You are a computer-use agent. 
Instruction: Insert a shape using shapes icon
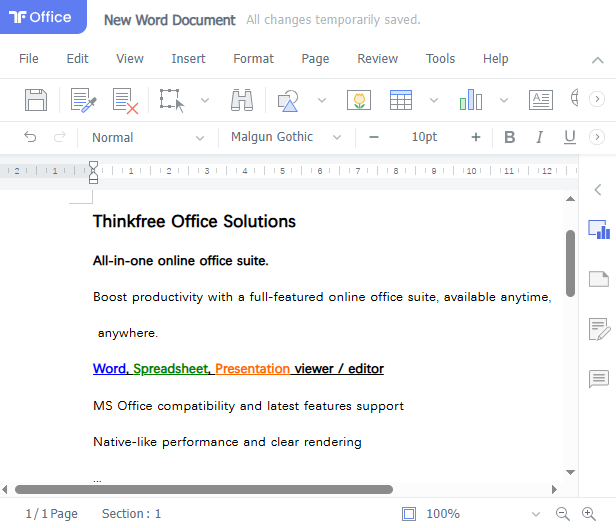(x=288, y=101)
